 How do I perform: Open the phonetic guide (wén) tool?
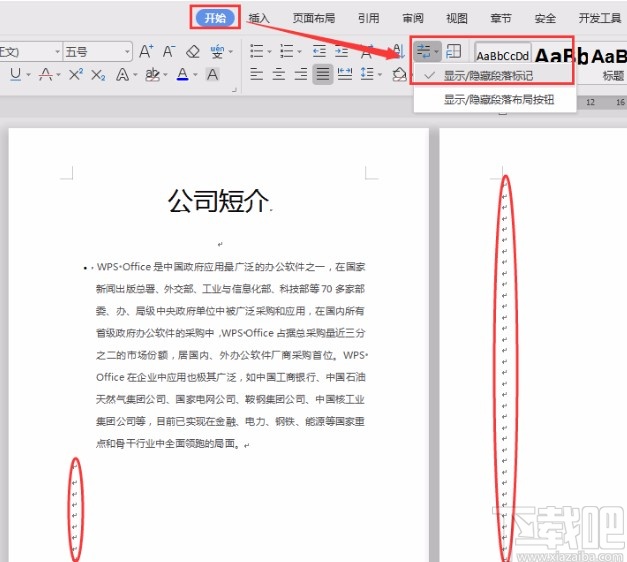coord(217,51)
